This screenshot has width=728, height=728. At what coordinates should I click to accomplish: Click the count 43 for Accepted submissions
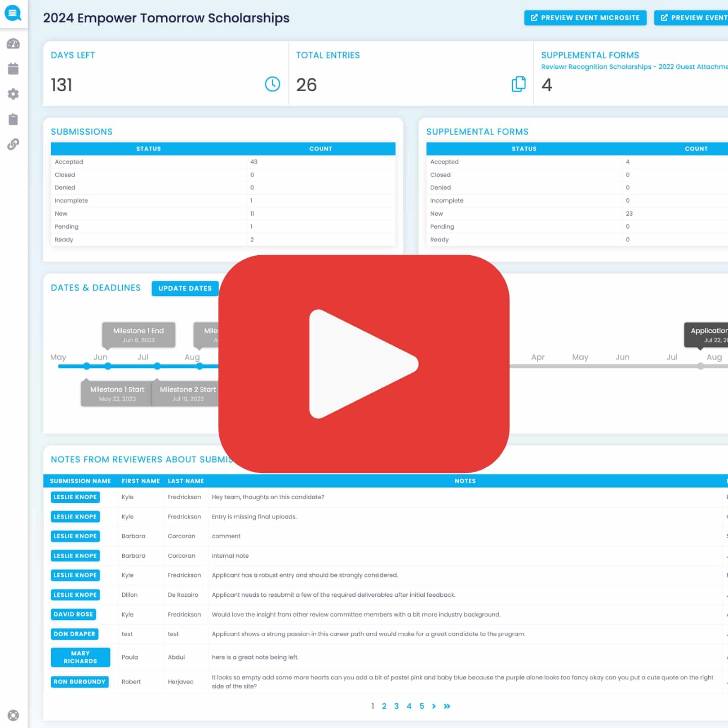click(254, 162)
